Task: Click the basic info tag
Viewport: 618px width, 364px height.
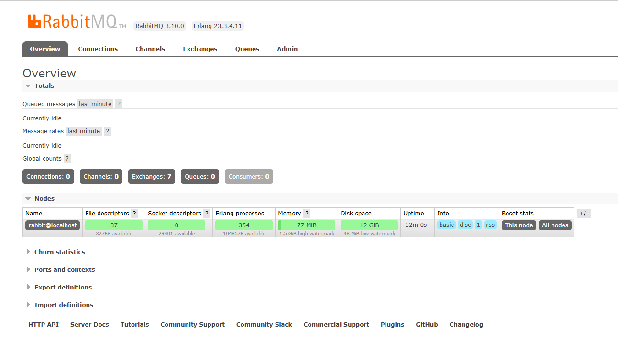Action: coord(446,225)
